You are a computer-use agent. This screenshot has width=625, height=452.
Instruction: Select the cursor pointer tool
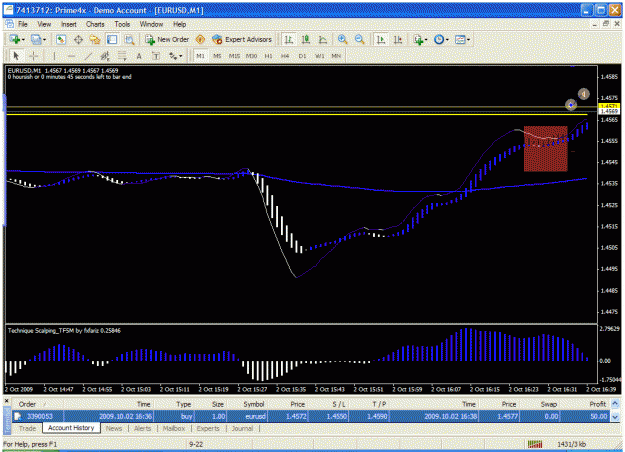point(16,56)
